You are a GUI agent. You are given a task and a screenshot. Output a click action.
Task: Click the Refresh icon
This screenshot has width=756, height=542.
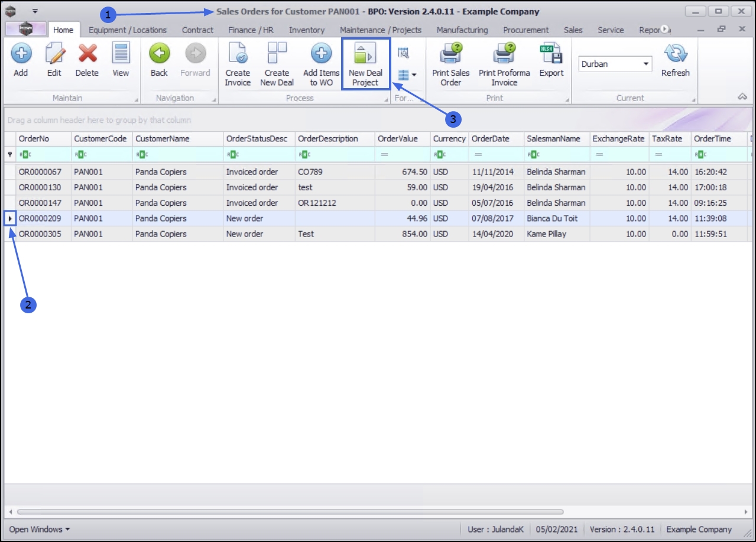tap(675, 54)
